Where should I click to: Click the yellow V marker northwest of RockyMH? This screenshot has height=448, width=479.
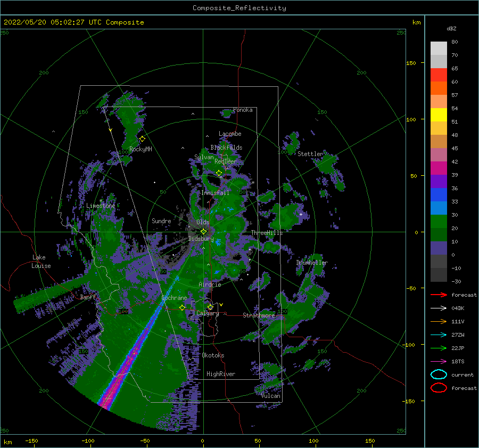pyautogui.click(x=111, y=130)
